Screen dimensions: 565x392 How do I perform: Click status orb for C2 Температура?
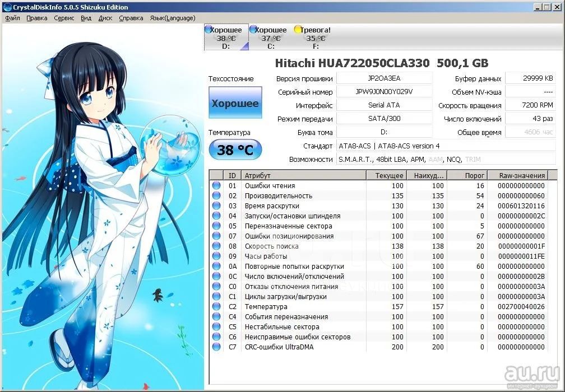[x=216, y=306]
